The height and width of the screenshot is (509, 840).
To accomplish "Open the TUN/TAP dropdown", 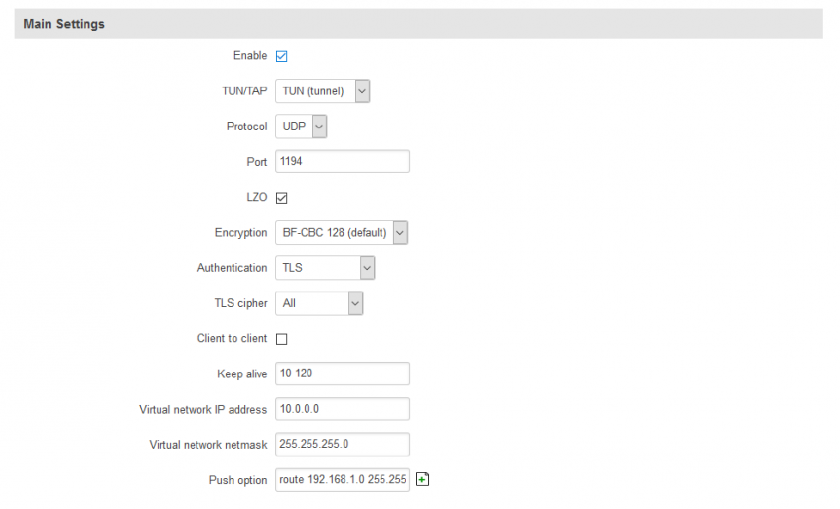I will coord(322,91).
